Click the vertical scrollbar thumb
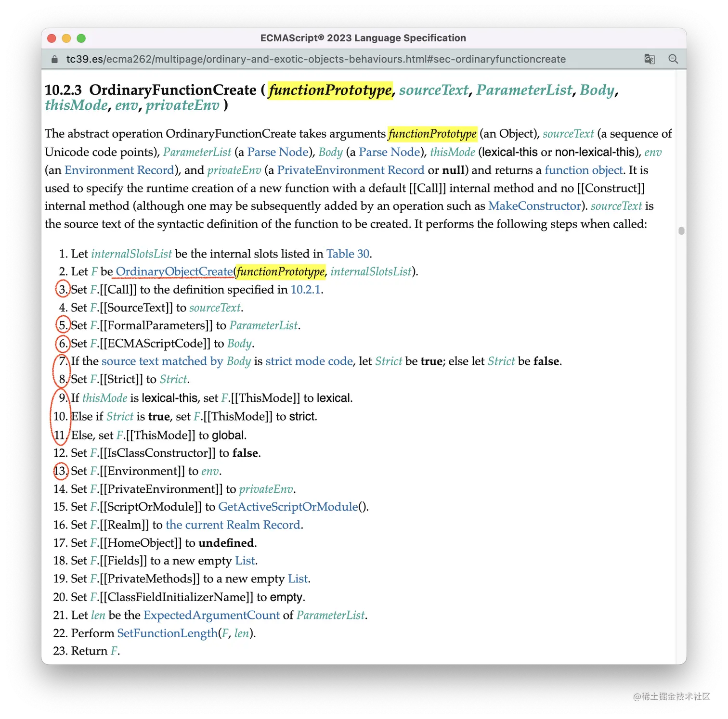The width and height of the screenshot is (728, 719). [681, 231]
